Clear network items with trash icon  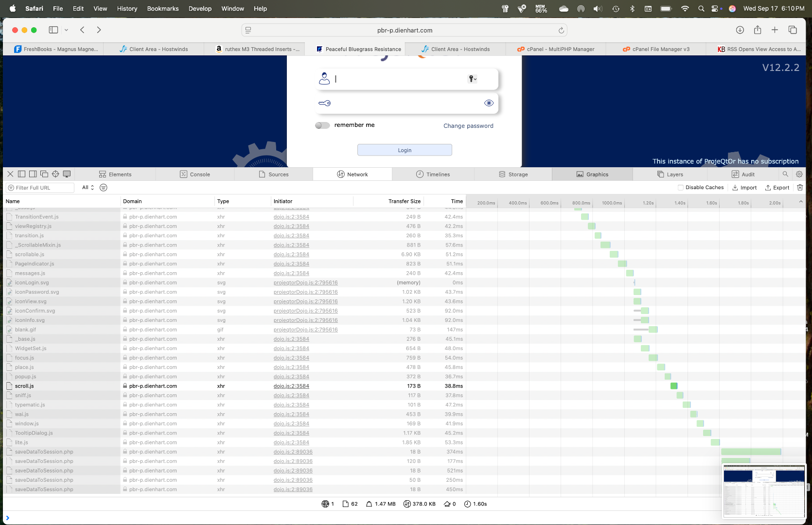pos(800,188)
